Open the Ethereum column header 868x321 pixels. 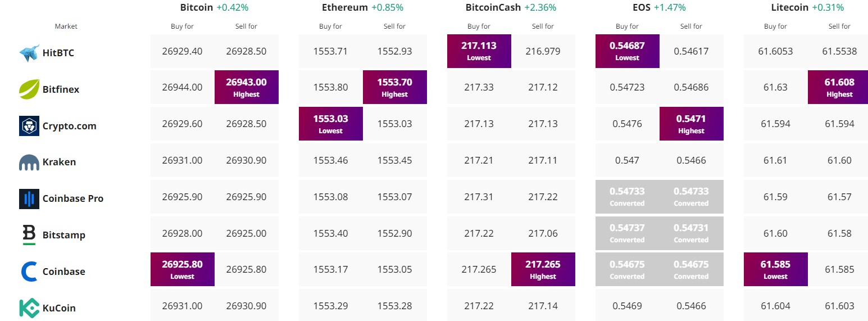(345, 8)
